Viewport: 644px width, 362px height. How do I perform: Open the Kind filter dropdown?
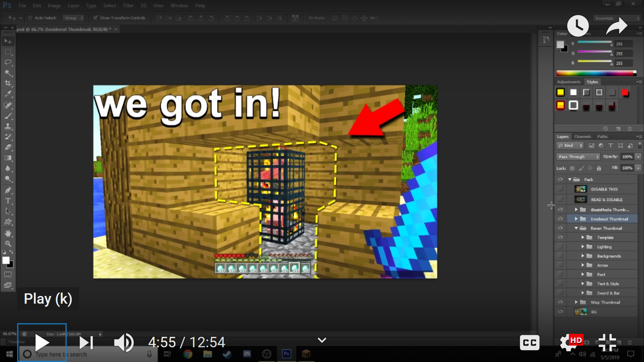[x=570, y=145]
